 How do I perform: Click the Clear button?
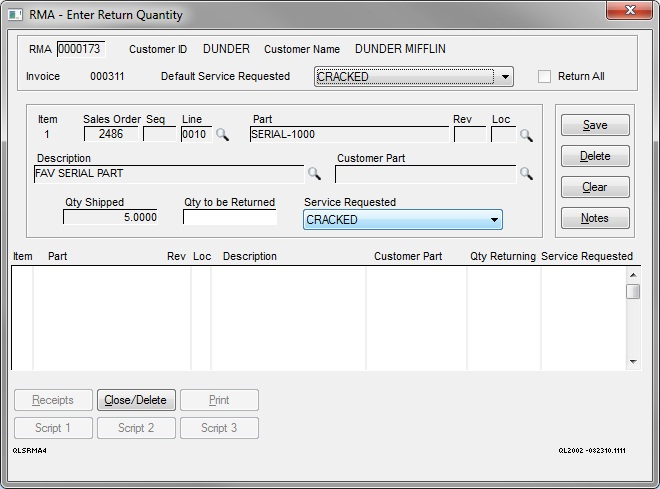(x=595, y=187)
